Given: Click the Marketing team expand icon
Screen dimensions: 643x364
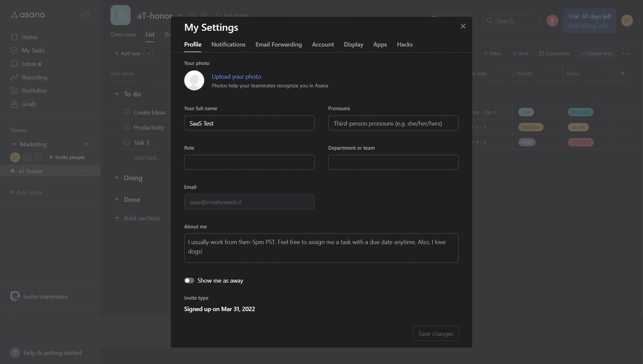Looking at the screenshot, I should [14, 144].
